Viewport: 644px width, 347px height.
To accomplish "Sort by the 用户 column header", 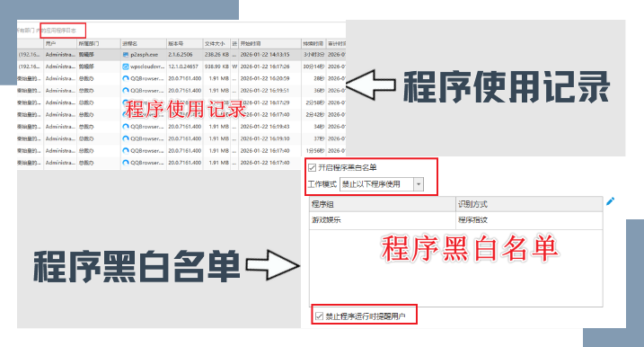I will tap(60, 43).
